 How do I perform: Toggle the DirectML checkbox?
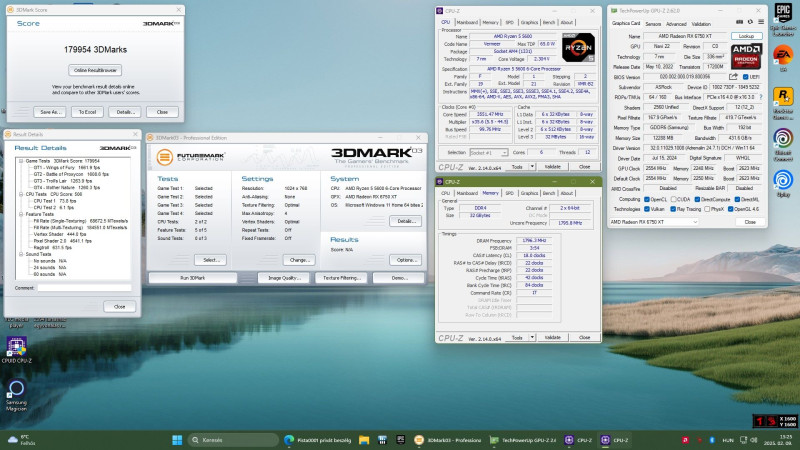pyautogui.click(x=737, y=199)
